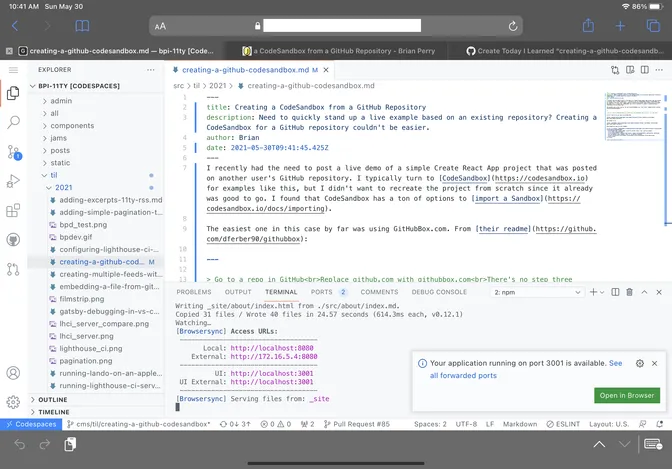Open the Safari share sheet

point(588,26)
